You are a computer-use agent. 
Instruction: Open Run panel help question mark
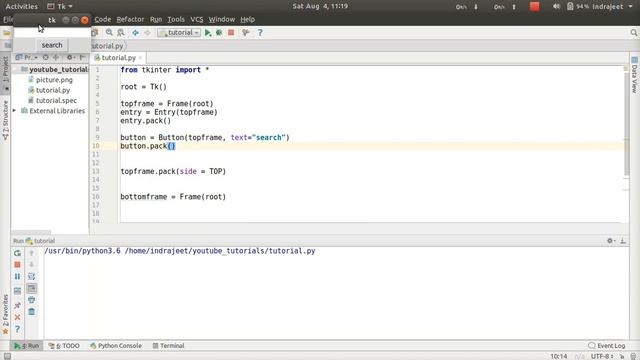tap(17, 329)
